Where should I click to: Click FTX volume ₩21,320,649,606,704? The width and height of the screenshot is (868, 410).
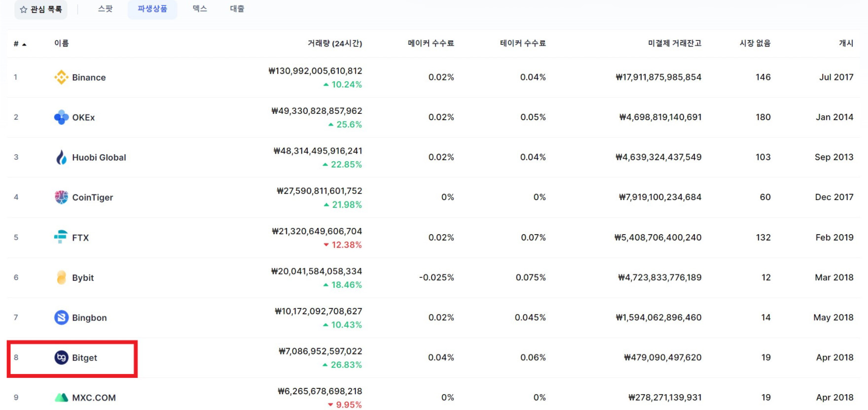click(317, 231)
